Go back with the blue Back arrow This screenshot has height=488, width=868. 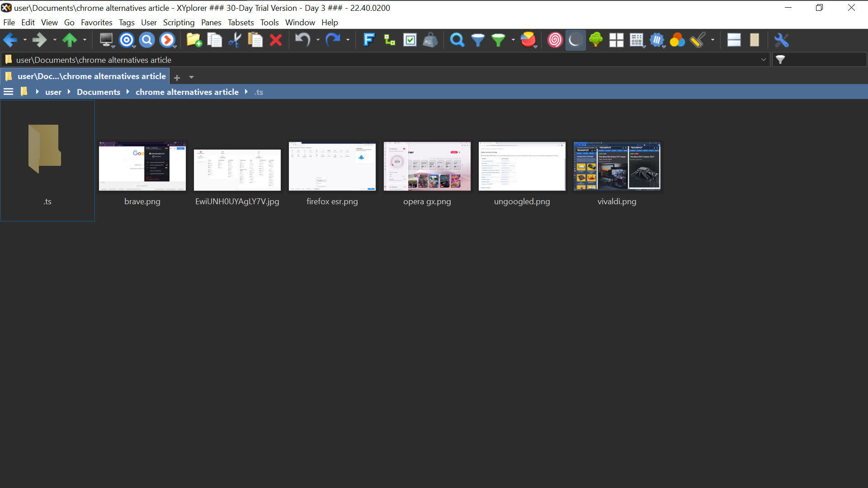[x=10, y=40]
